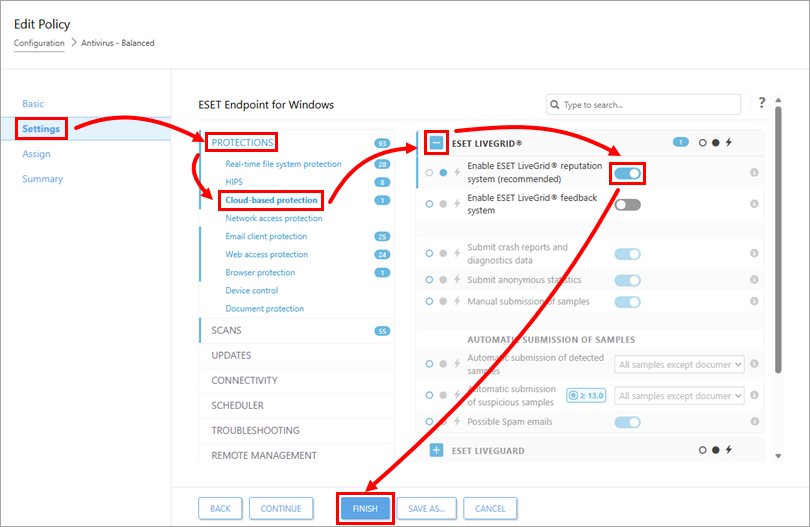Click the filled dot apply icon in ESET LiveGrid header
810x527 pixels.
[x=715, y=143]
